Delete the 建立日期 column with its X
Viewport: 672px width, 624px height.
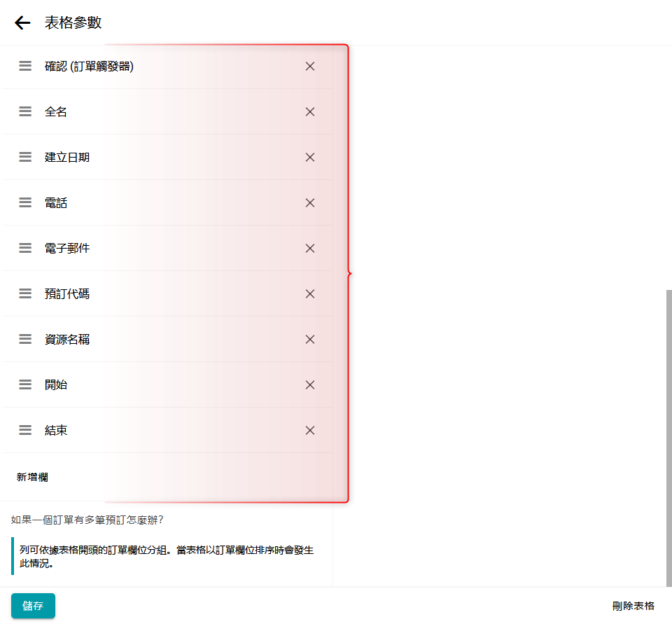click(310, 158)
